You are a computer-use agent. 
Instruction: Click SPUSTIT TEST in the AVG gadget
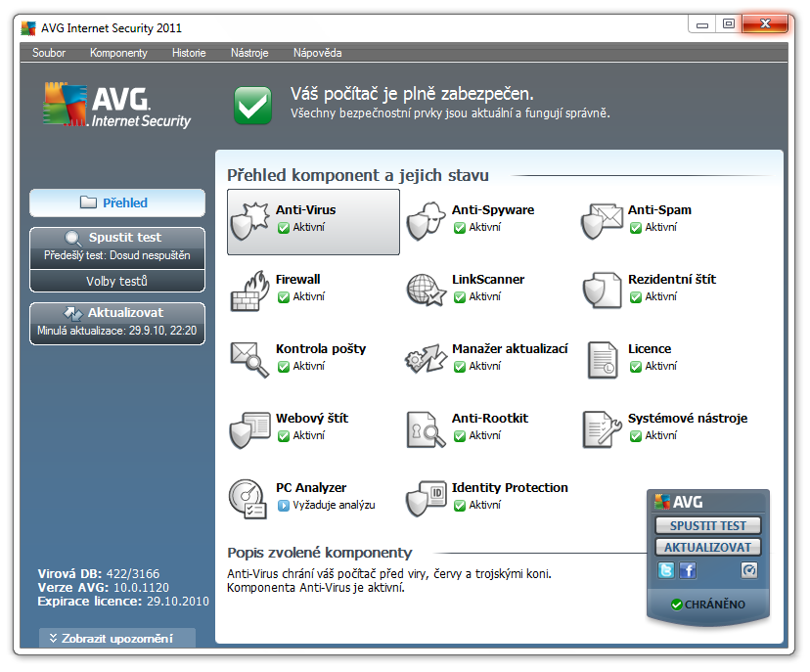click(707, 526)
